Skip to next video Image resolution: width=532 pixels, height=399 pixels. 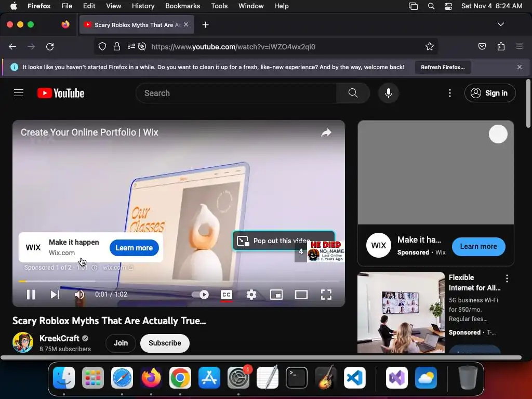(x=55, y=295)
